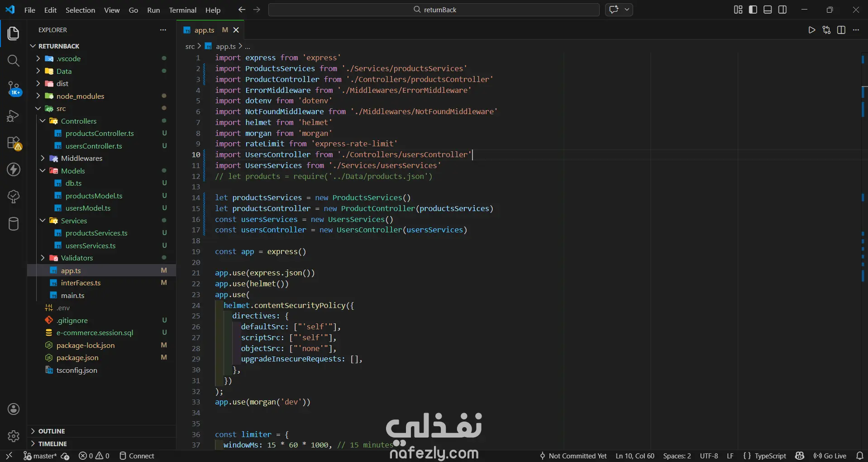Viewport: 868px width, 462px height.
Task: Collapse the RETURNBACK root folder
Action: [33, 46]
